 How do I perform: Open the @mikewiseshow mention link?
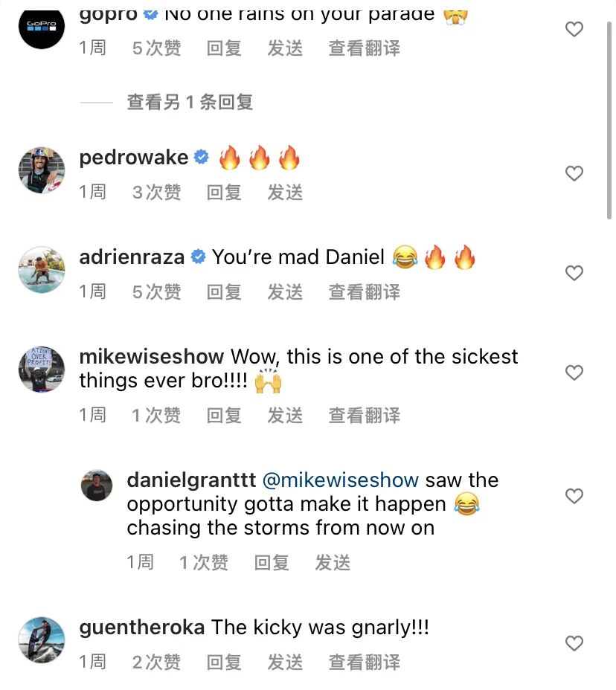pyautogui.click(x=341, y=480)
